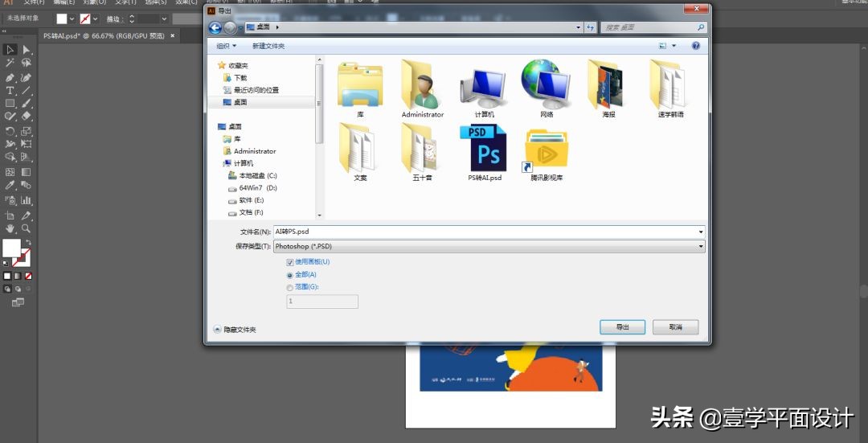The height and width of the screenshot is (443, 868).
Task: Open the 保存类型 Photoshop (*.PSD) dropdown
Action: (x=489, y=246)
